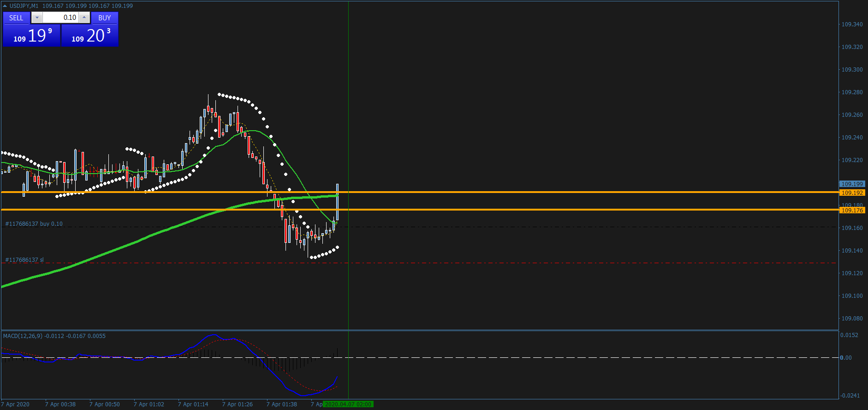This screenshot has width=868, height=410.
Task: Click the 109.340 price scale label
Action: (852, 24)
